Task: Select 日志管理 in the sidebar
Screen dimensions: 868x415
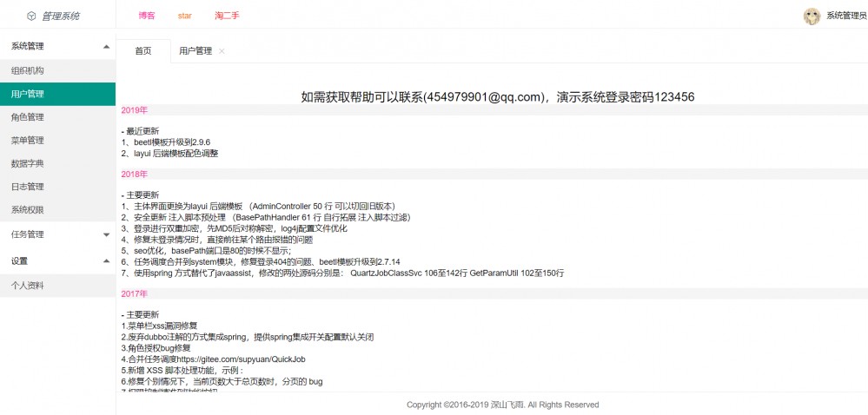Action: point(57,187)
